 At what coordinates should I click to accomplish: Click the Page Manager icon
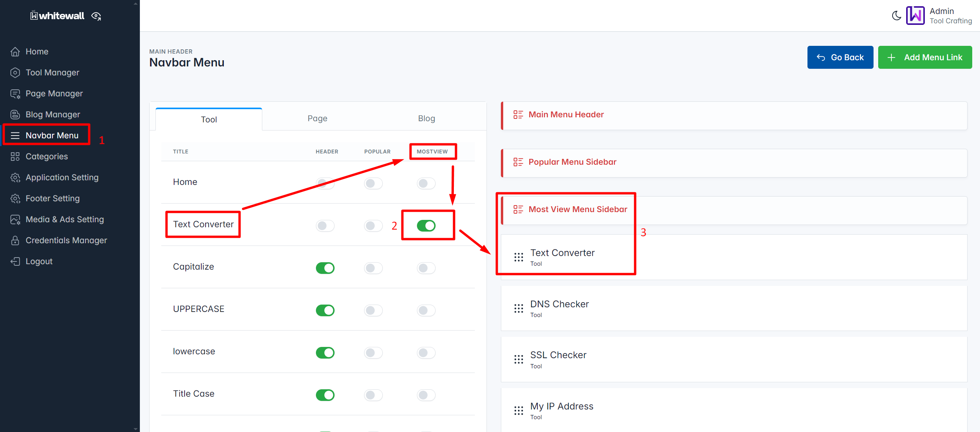[15, 94]
